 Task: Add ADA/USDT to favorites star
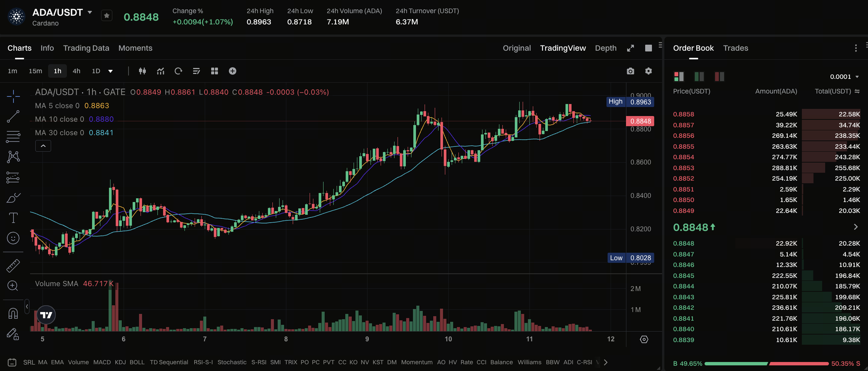coord(107,15)
